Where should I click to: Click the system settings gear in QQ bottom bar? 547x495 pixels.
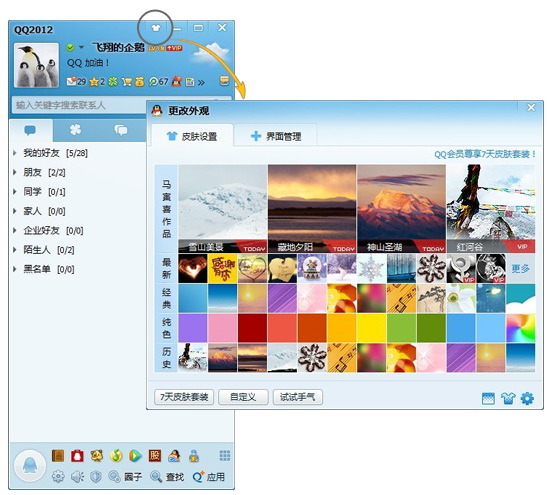pos(58,477)
